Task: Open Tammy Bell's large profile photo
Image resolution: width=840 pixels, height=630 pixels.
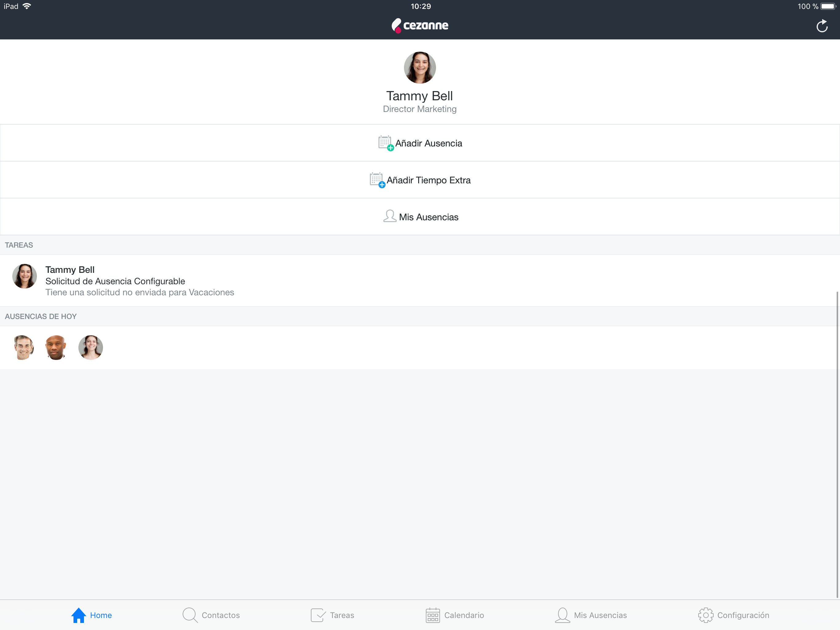Action: 420,68
